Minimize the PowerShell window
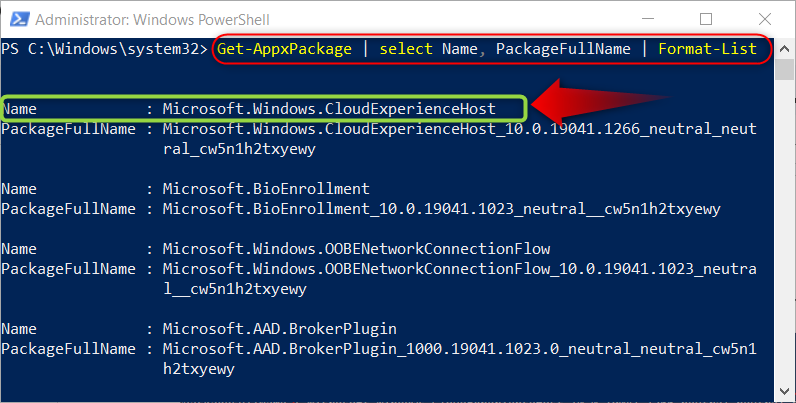The height and width of the screenshot is (403, 796). point(648,19)
